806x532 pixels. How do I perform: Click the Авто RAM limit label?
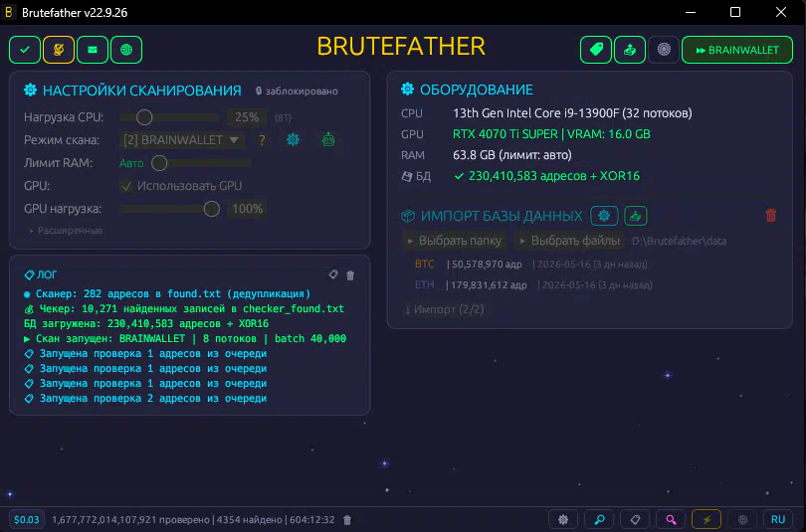coord(131,163)
